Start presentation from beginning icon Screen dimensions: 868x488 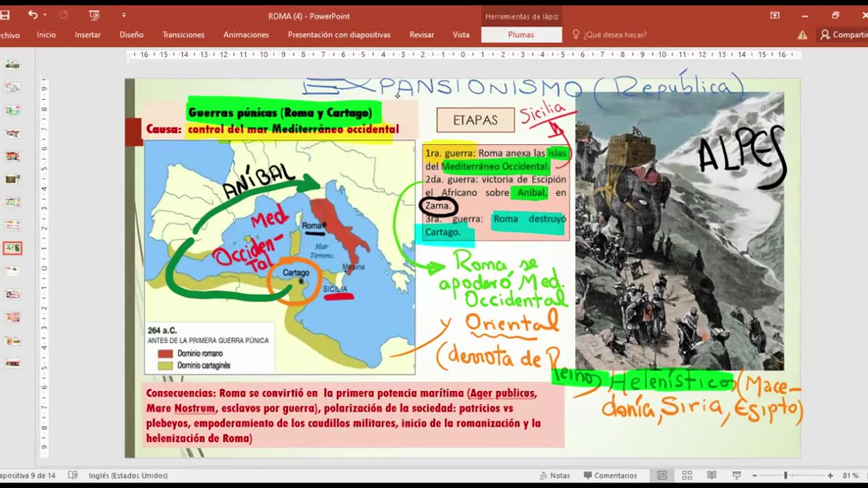(x=94, y=15)
